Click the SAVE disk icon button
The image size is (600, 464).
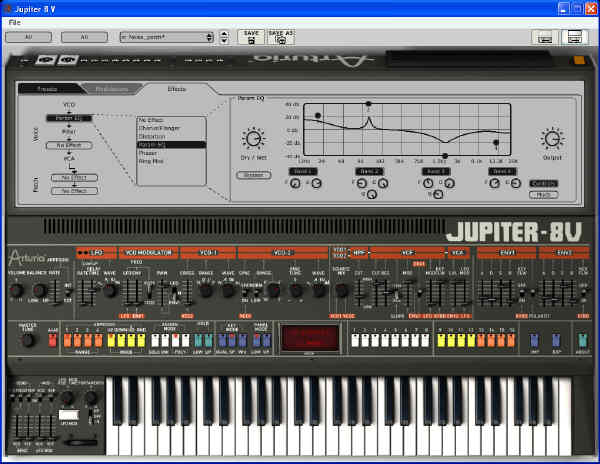[x=251, y=37]
